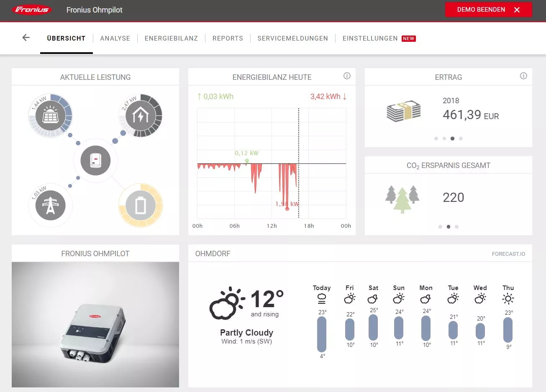Select first pagination dot in Ertrag card

436,139
